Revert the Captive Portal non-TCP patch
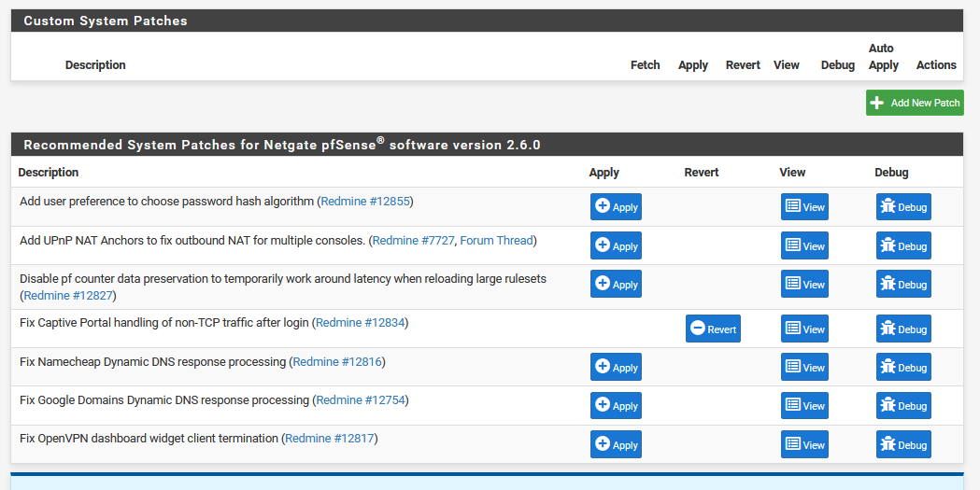The height and width of the screenshot is (490, 980). (x=713, y=329)
